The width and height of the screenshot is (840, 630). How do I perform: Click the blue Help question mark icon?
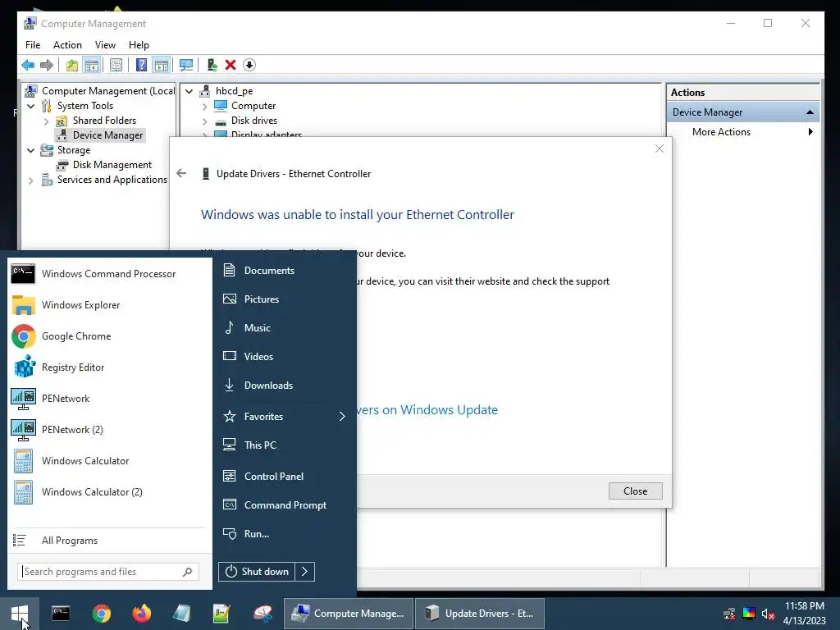click(141, 66)
